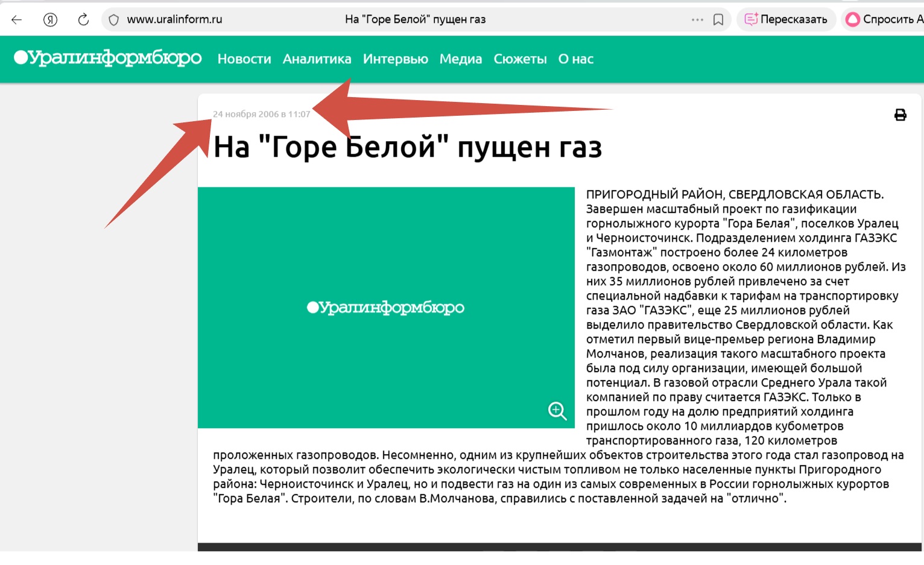The width and height of the screenshot is (924, 565).
Task: Navigate to Сюжеты
Action: point(520,59)
